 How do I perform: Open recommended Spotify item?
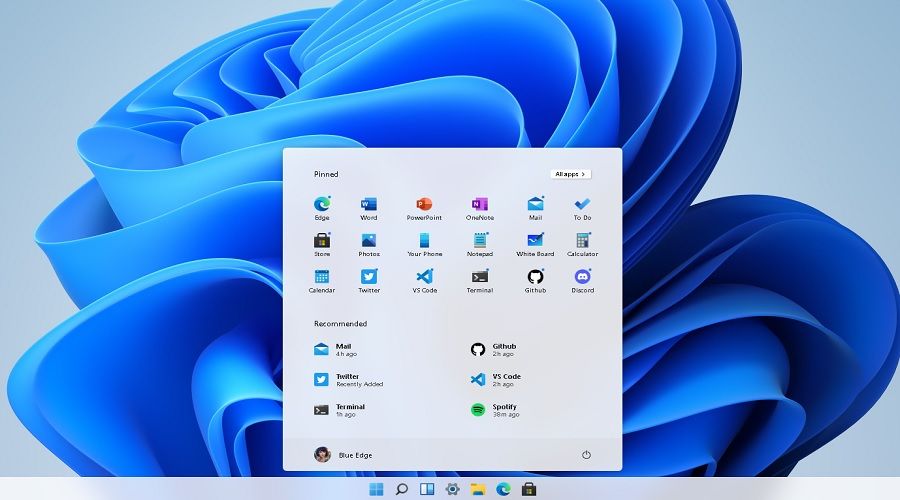(x=495, y=410)
